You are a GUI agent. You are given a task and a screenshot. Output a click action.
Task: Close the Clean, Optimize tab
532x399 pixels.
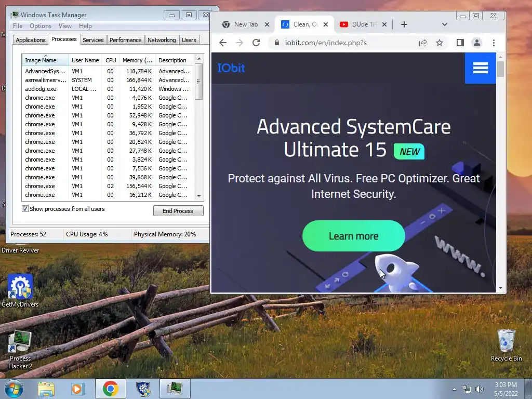point(326,24)
